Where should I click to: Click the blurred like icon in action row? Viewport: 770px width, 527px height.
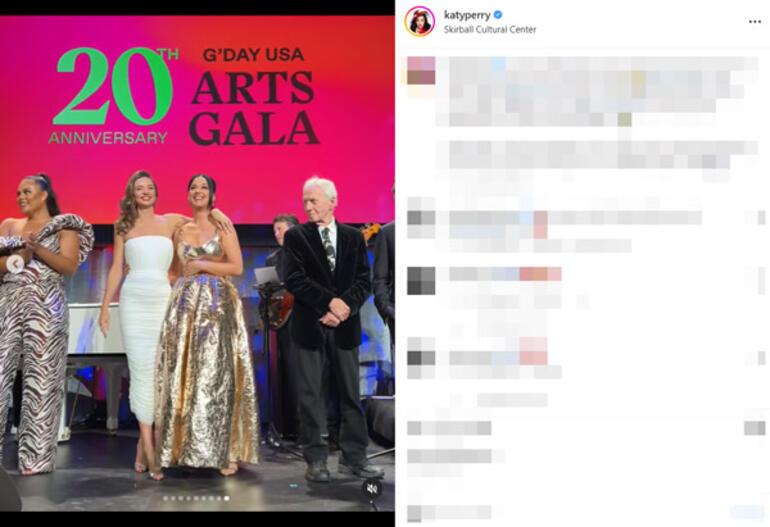point(414,428)
